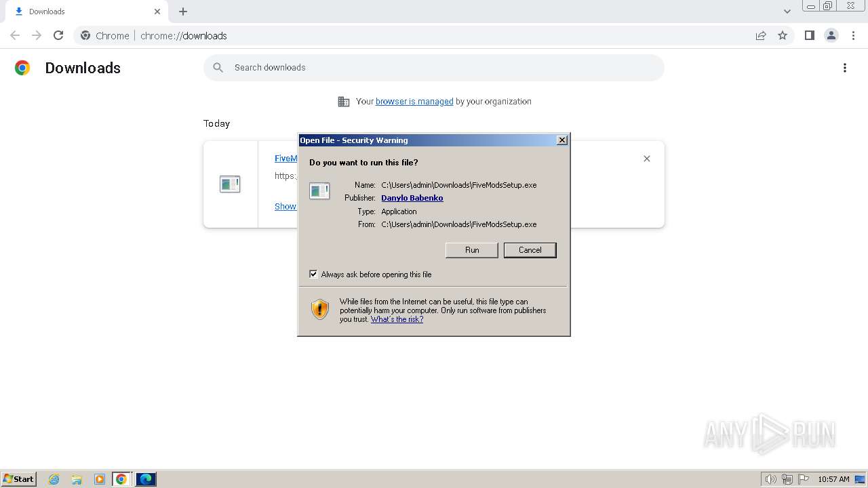The height and width of the screenshot is (488, 868).
Task: Close the Security Warning dialog with X
Action: tap(561, 140)
